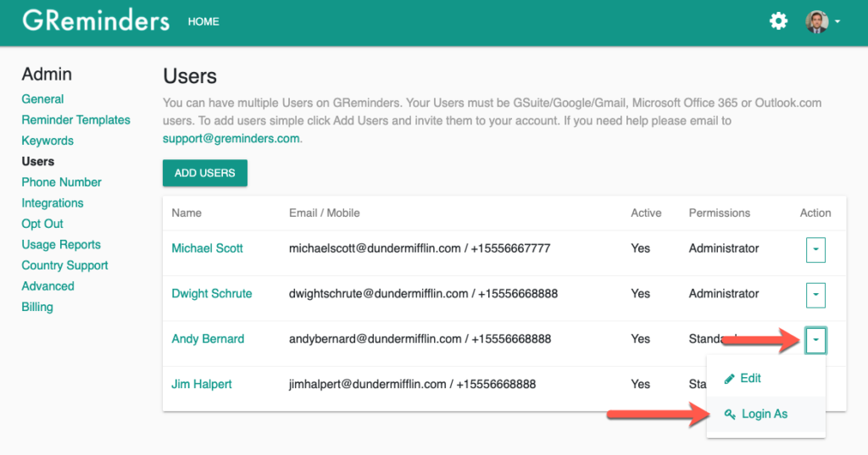The height and width of the screenshot is (455, 868).
Task: Click the key icon beside Login As
Action: [x=730, y=414]
